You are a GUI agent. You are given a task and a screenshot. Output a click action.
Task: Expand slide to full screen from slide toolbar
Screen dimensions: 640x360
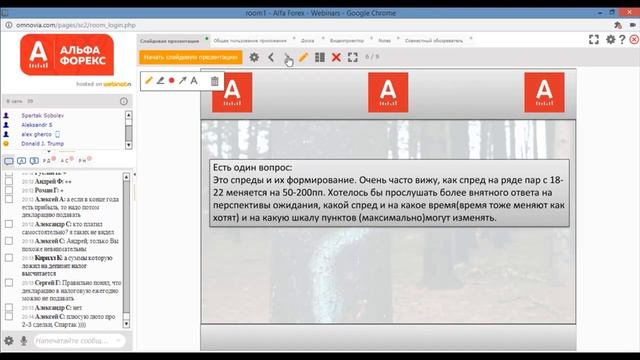click(353, 57)
